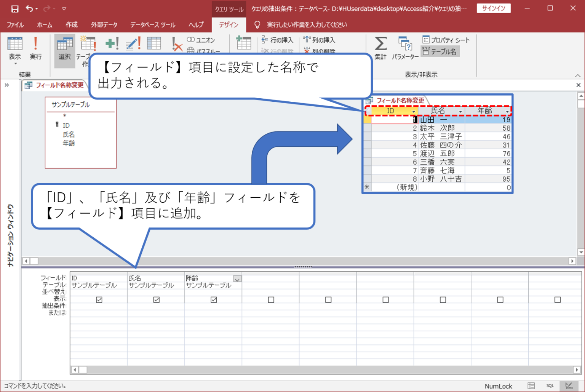Insert a row with 行の挿入
Image resolution: width=585 pixels, height=392 pixels.
point(277,40)
